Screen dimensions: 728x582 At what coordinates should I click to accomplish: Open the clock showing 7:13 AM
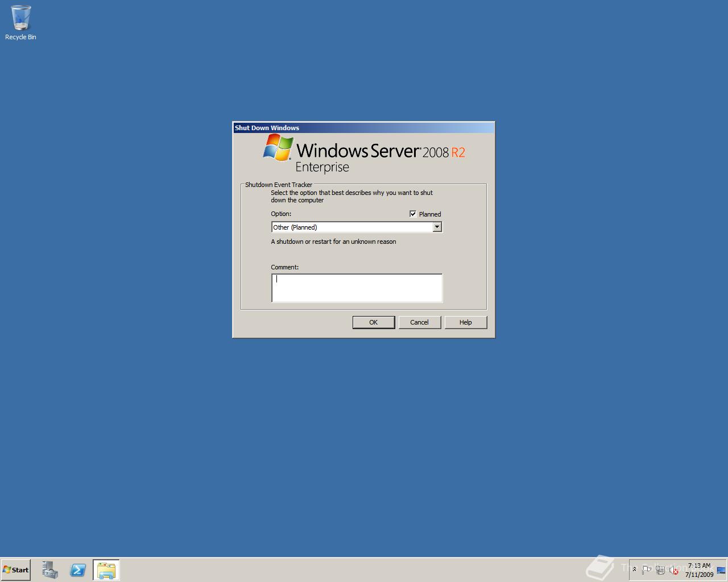tap(699, 570)
